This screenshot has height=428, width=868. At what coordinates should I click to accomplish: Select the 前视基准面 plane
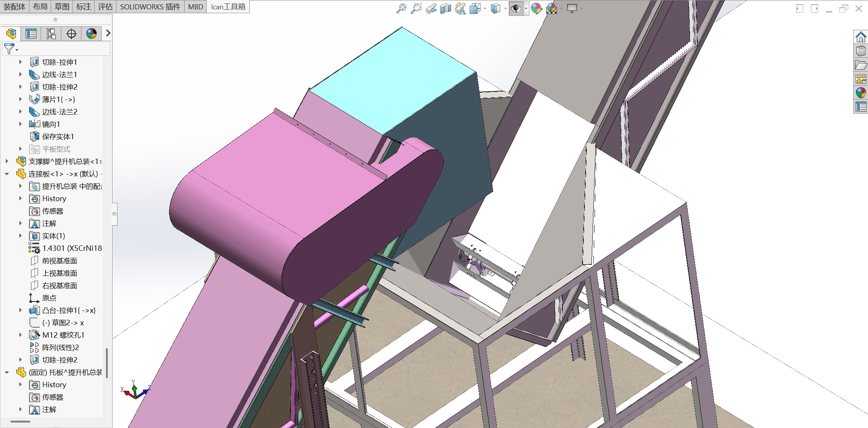click(x=54, y=261)
